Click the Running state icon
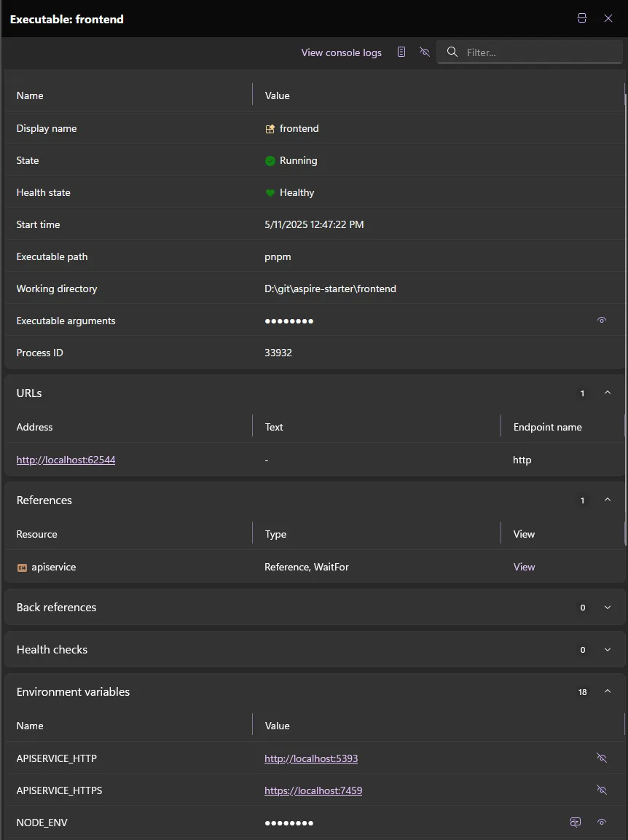This screenshot has height=840, width=628. pos(270,160)
